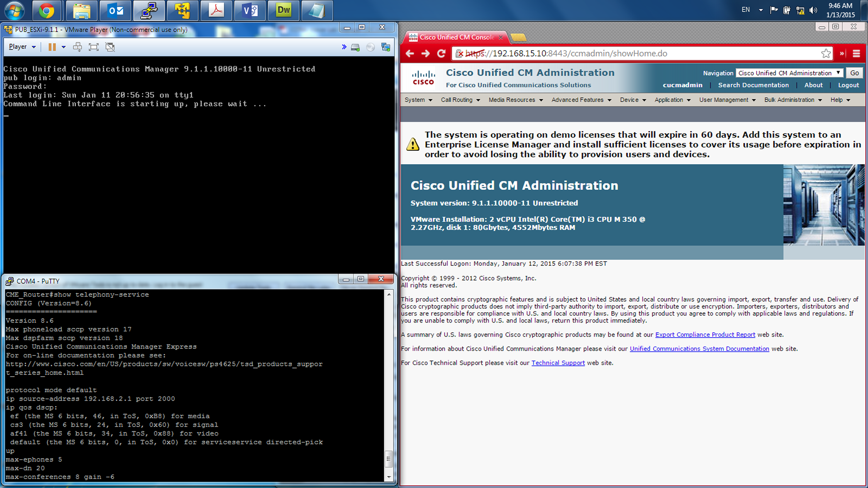Click the hard disk device icon in VMware
This screenshot has height=488, width=868.
[355, 47]
